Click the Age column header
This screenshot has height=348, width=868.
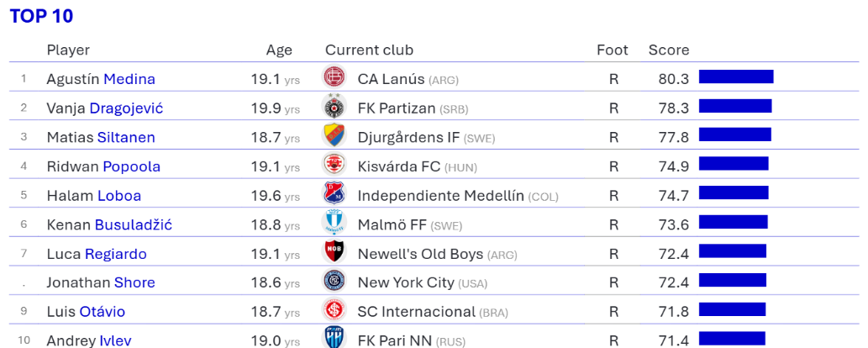click(279, 50)
